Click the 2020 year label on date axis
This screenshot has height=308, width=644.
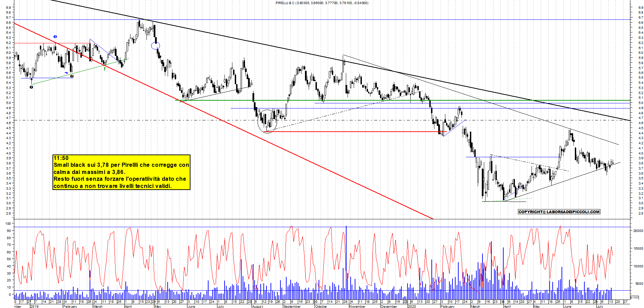point(412,306)
